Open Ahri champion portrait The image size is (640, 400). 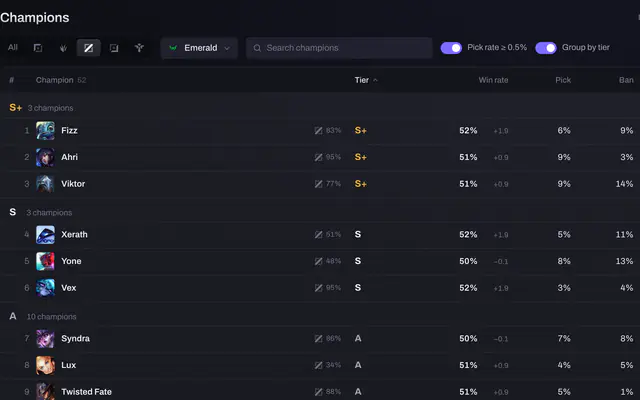[45, 157]
